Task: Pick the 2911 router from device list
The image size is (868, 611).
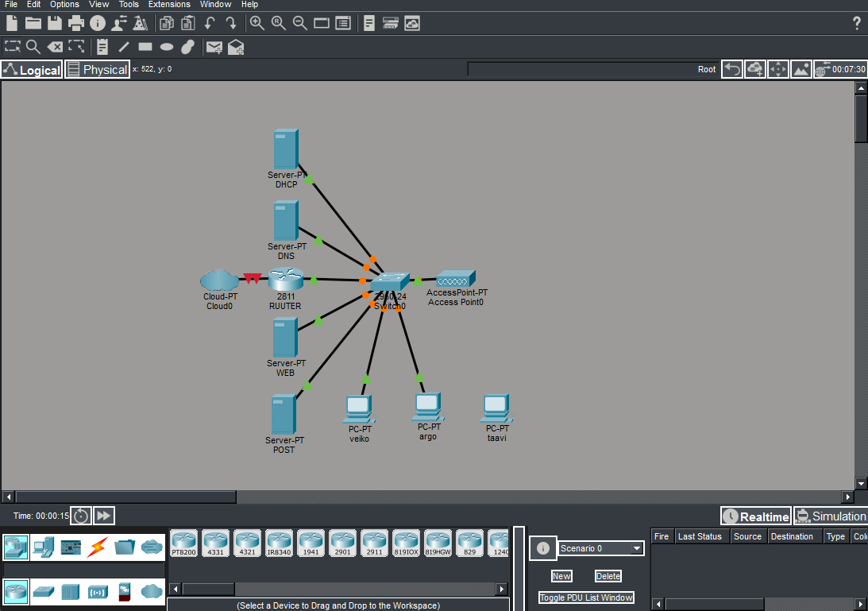Action: pos(374,543)
